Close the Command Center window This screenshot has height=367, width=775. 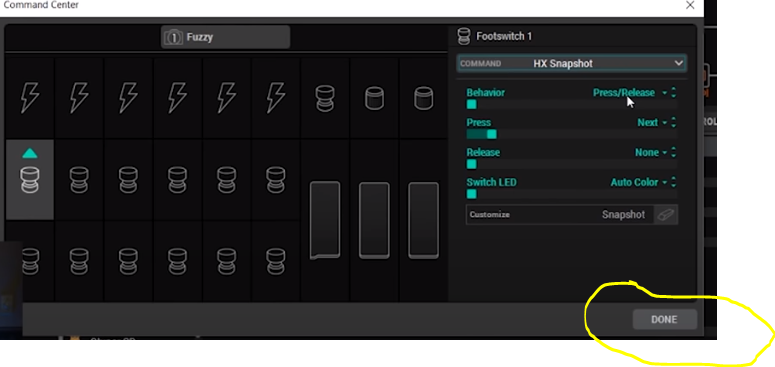pos(690,5)
